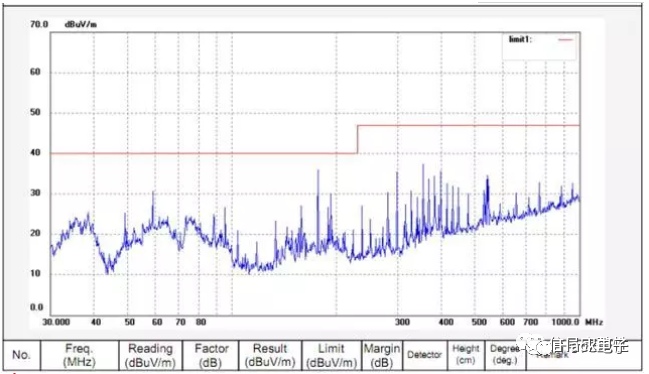The image size is (649, 374).
Task: Click the 40 y-axis label
Action: pyautogui.click(x=36, y=153)
